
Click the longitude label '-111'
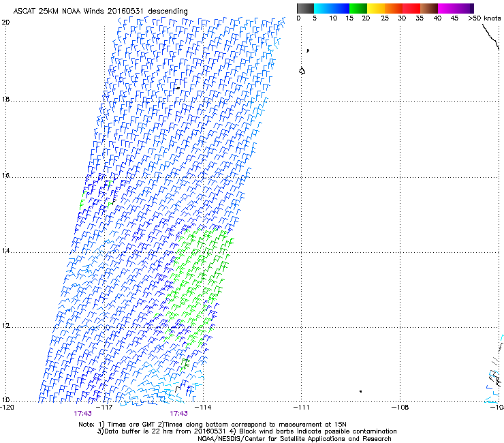[302, 408]
